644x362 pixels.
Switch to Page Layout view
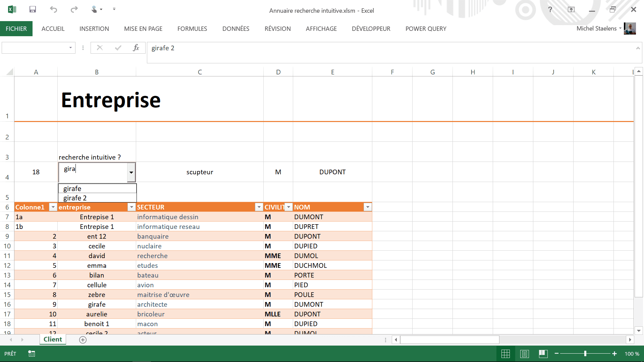click(x=525, y=354)
